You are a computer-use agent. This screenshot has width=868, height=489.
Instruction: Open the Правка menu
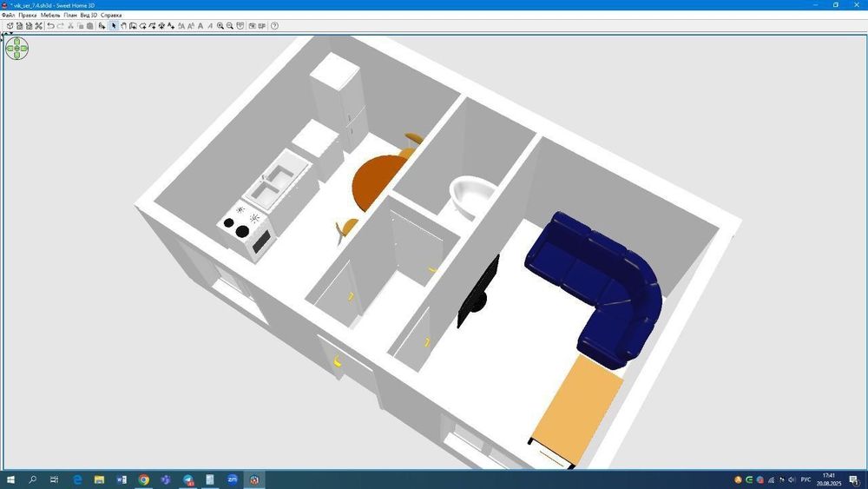pos(28,15)
